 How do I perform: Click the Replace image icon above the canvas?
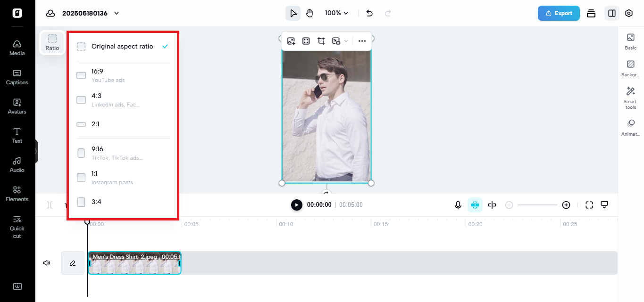pos(291,41)
